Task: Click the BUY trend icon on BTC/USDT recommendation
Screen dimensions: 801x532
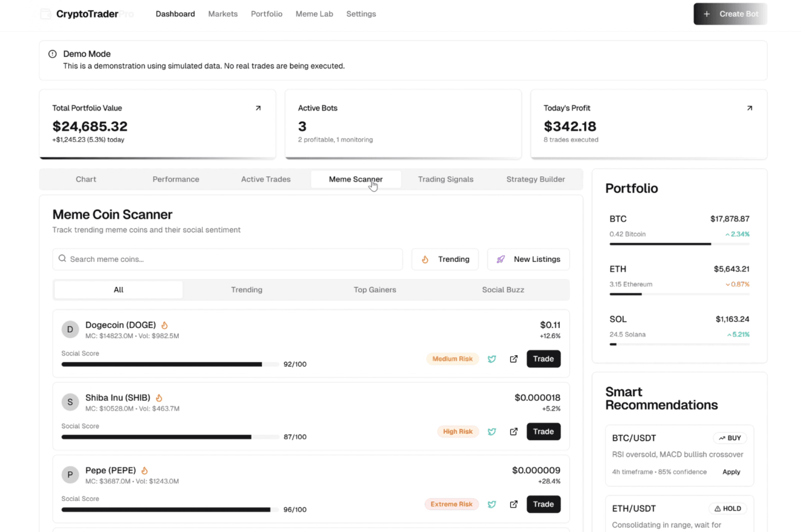Action: coord(721,438)
